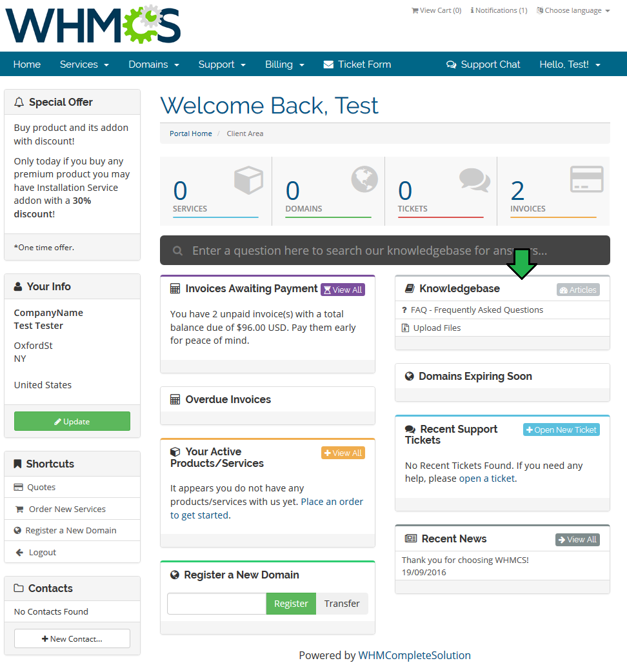Image resolution: width=627 pixels, height=672 pixels.
Task: Click the Logout arrow icon
Action: coord(19,553)
